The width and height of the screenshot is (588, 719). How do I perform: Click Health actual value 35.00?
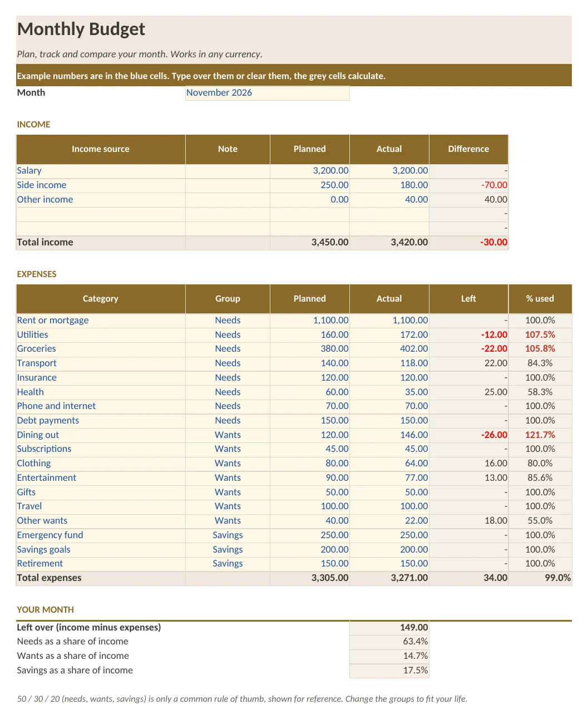coord(389,392)
